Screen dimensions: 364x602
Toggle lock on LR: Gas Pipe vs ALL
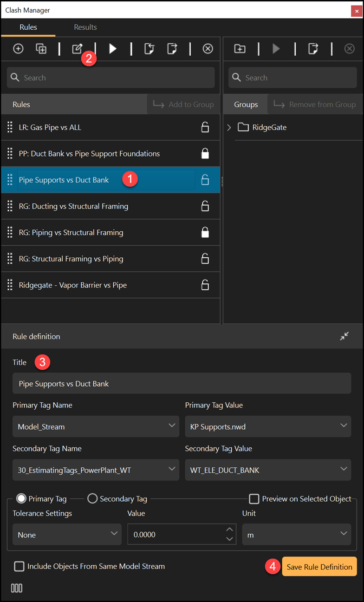pyautogui.click(x=205, y=127)
